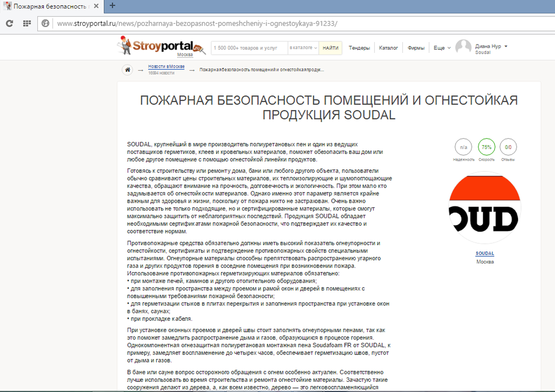Open the Каталог menu item

coord(388,48)
